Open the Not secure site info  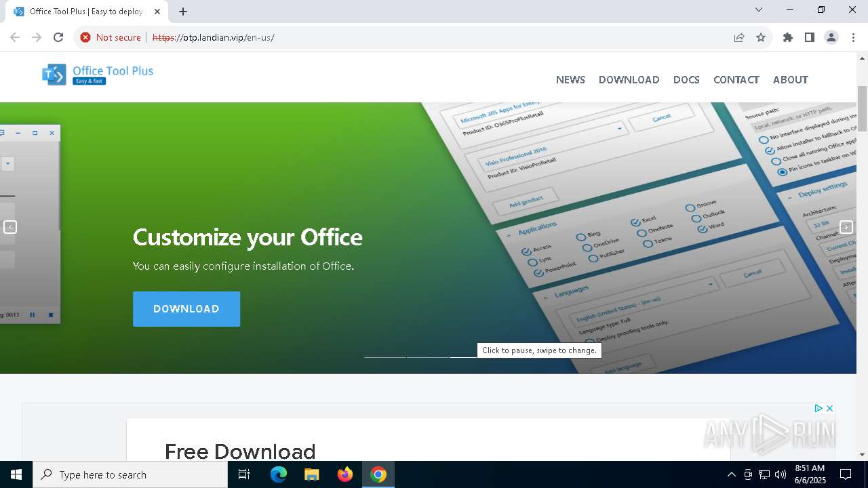click(111, 37)
